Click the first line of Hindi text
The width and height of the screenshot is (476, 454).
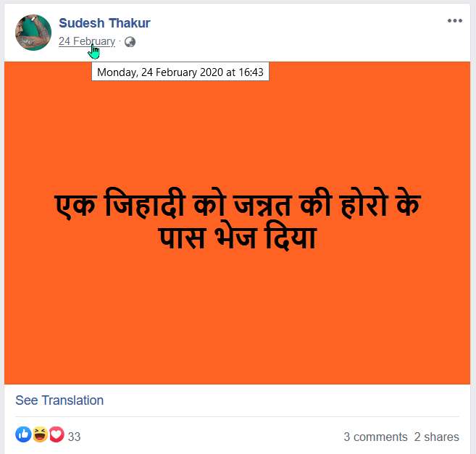click(x=238, y=207)
